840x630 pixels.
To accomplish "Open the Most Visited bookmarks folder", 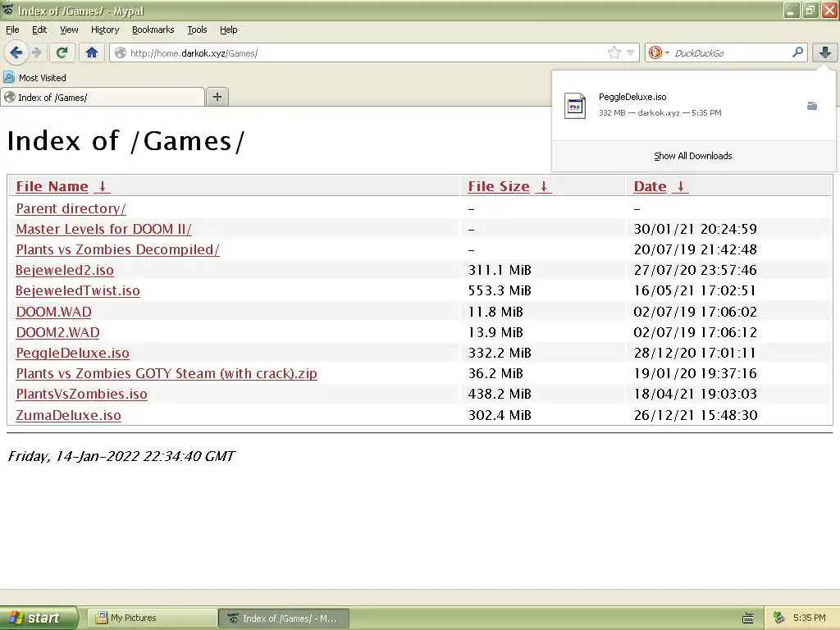I will click(34, 78).
